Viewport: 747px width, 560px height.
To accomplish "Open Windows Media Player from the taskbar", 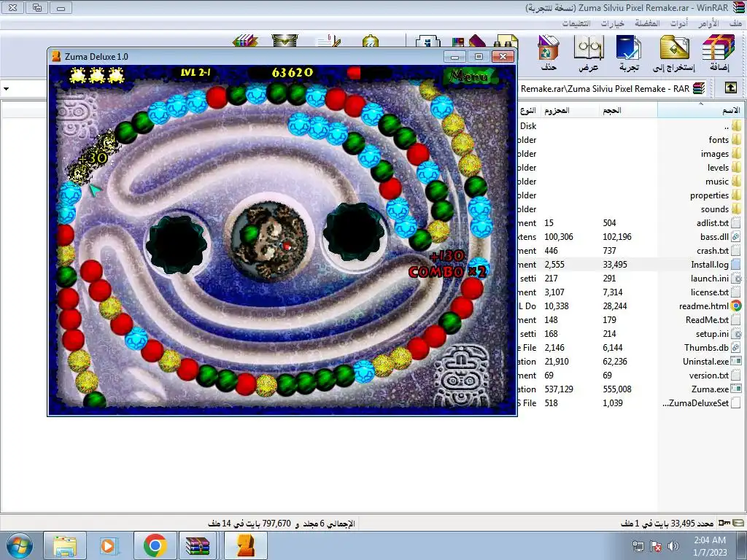I will pyautogui.click(x=109, y=545).
